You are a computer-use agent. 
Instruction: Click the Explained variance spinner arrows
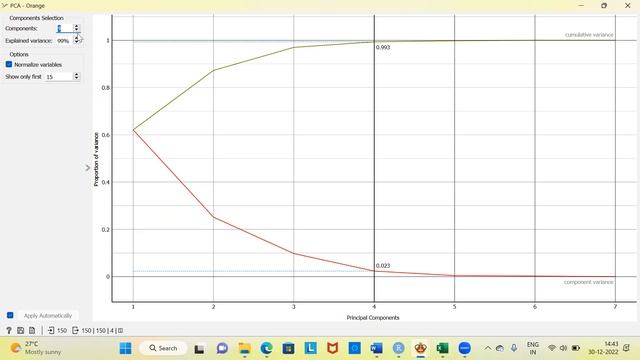point(76,40)
